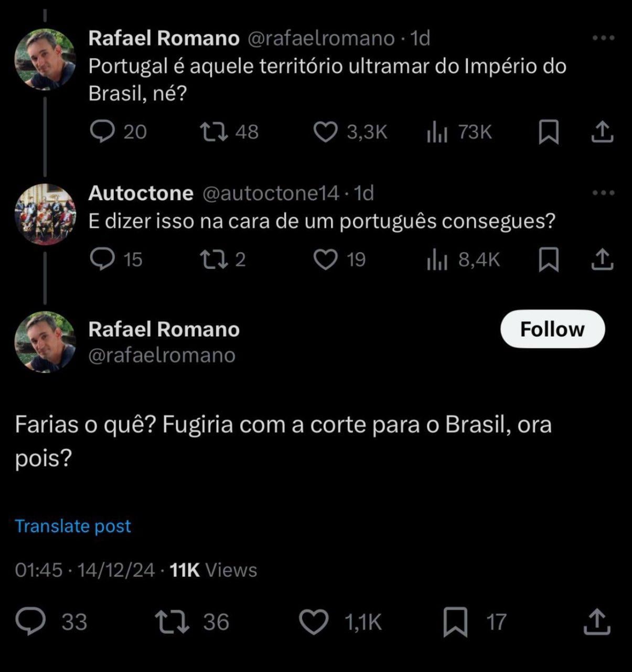Bookmark the first Rafael Romano tweet
This screenshot has width=632, height=672.
(x=549, y=132)
